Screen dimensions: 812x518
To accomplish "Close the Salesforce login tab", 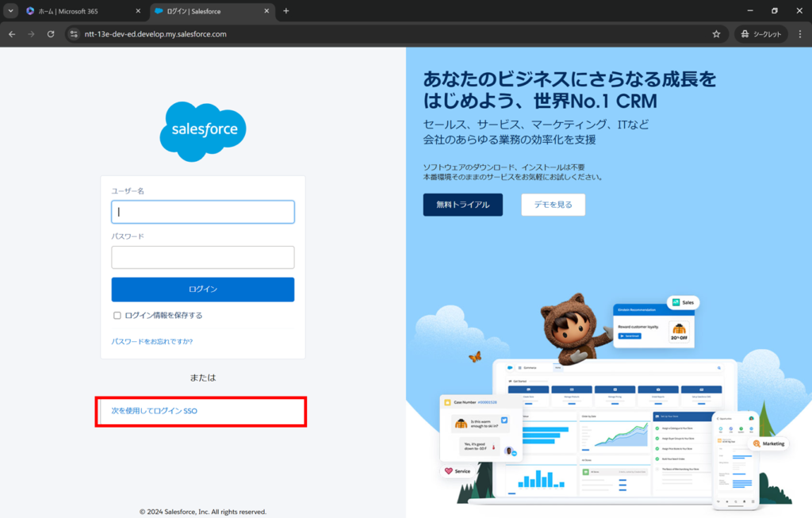I will 266,11.
